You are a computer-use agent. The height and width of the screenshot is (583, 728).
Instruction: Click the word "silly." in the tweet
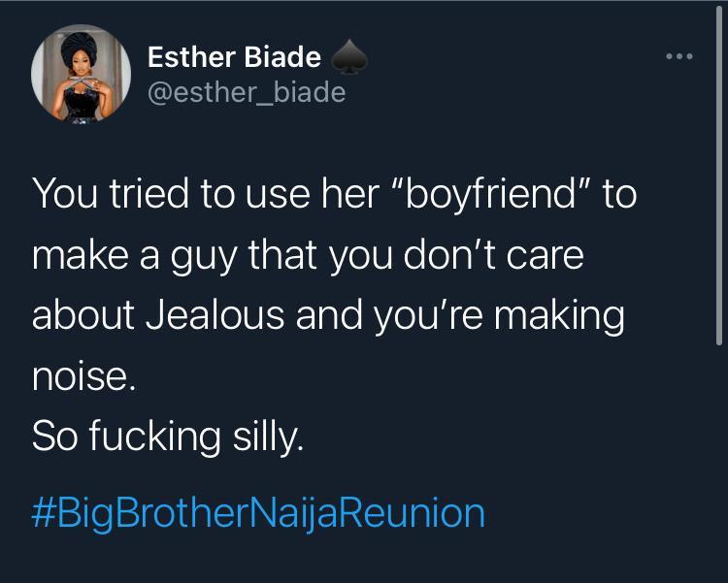(x=268, y=437)
